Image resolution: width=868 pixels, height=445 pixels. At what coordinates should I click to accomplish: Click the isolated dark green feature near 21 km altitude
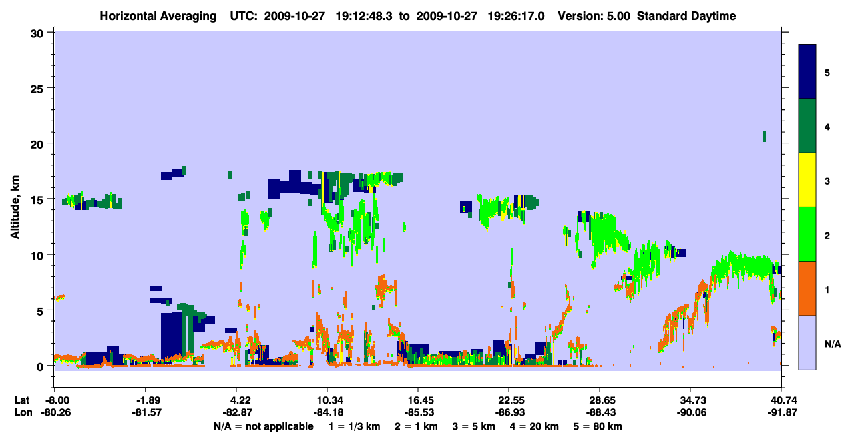[x=764, y=136]
